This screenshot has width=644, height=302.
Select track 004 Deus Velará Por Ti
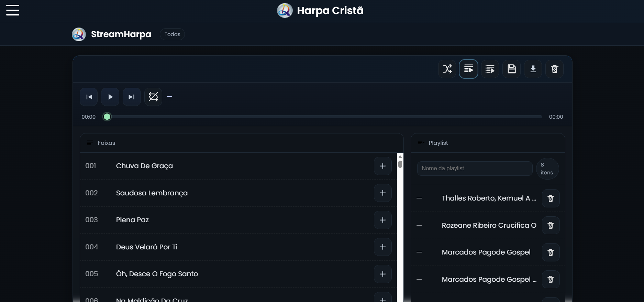[238, 247]
